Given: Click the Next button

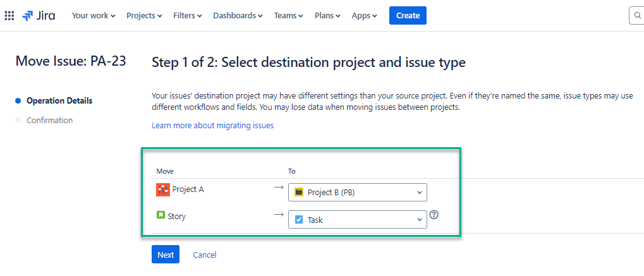Looking at the screenshot, I should coord(166,255).
